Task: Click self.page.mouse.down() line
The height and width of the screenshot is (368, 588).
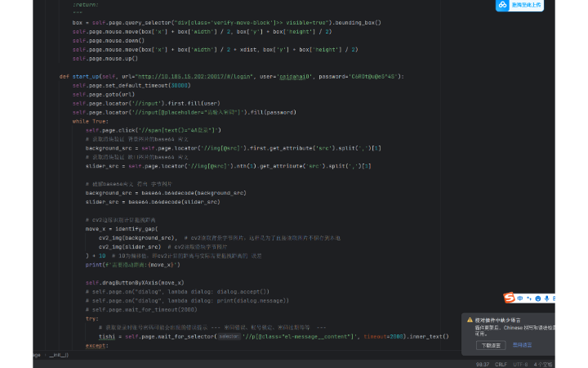Action: click(x=109, y=41)
